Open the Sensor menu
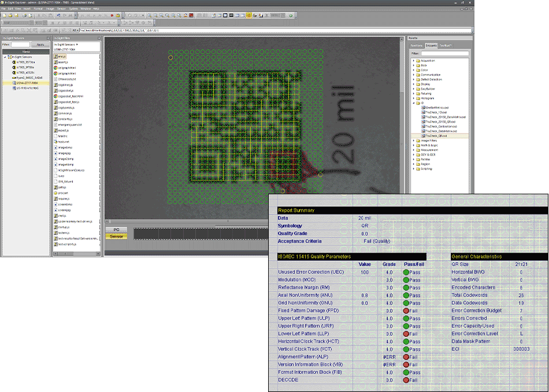Screen dimensions: 549x392 61,9
